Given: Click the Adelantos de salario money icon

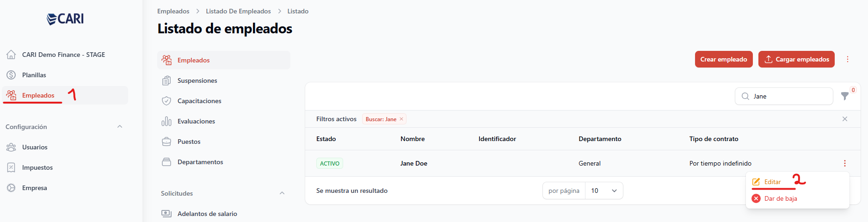Looking at the screenshot, I should [166, 214].
